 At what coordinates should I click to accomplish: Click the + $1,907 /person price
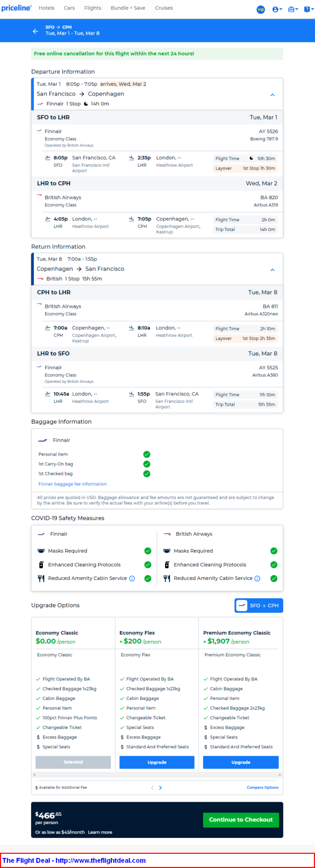pos(226,642)
